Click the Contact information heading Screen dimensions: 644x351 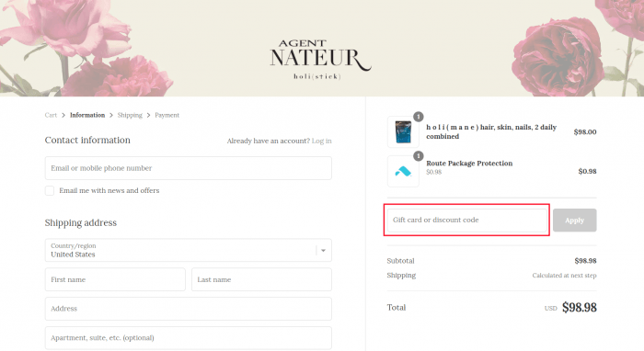[87, 141]
